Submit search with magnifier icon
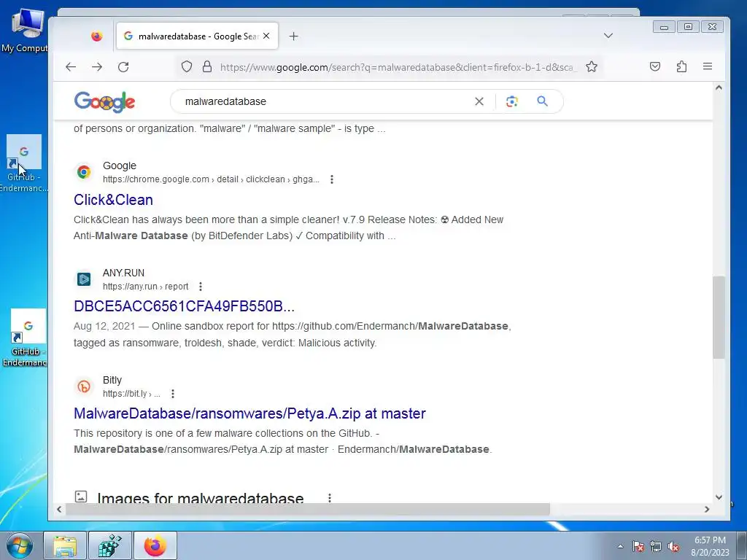This screenshot has width=747, height=560. click(x=542, y=101)
